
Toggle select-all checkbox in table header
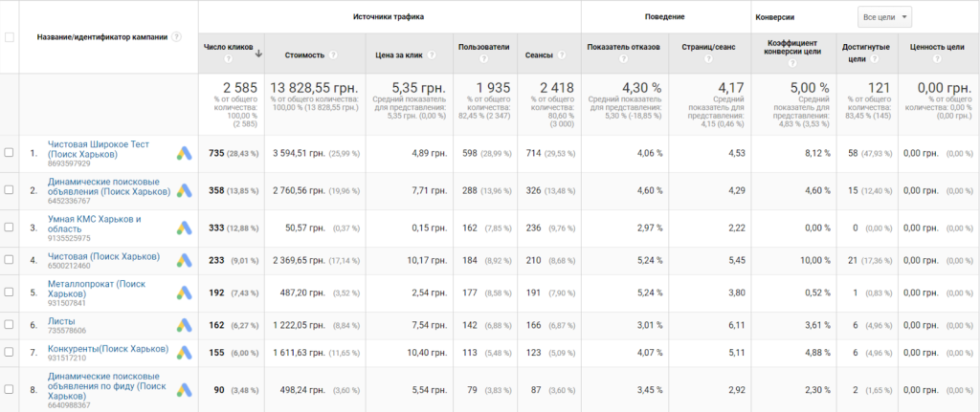(x=10, y=37)
